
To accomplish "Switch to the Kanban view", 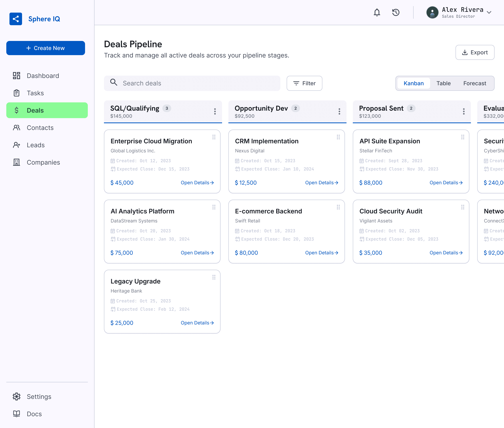I will coord(413,83).
